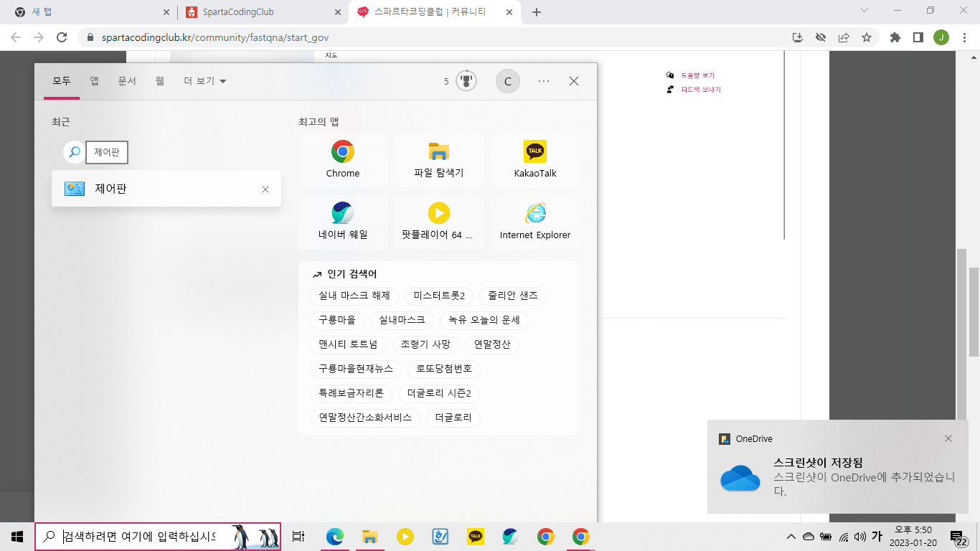Launch 팟플레이어 64 app tile
This screenshot has width=980, height=551.
click(x=439, y=222)
